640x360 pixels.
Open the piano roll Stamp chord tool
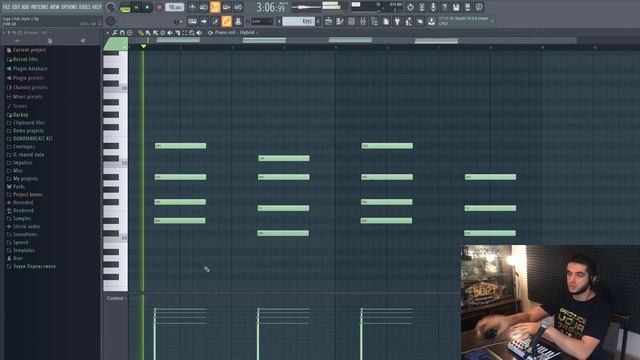pos(129,33)
